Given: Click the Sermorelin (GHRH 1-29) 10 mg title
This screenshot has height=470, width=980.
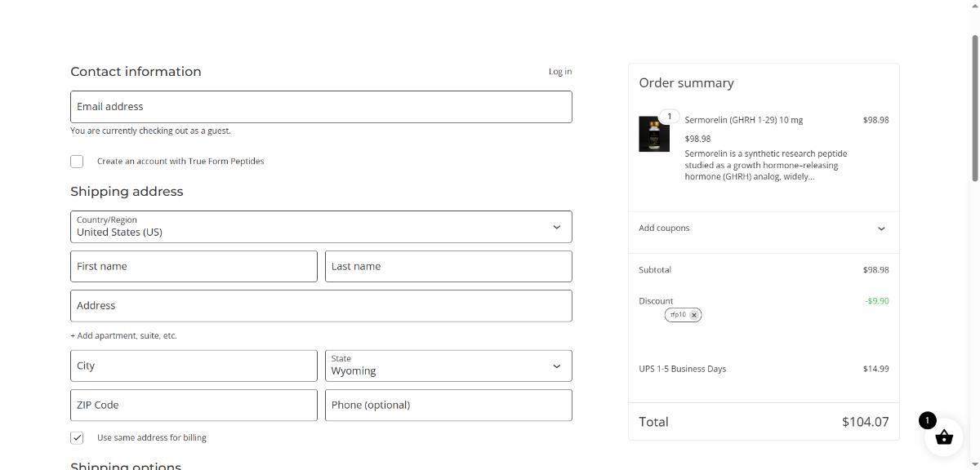Looking at the screenshot, I should coord(743,120).
